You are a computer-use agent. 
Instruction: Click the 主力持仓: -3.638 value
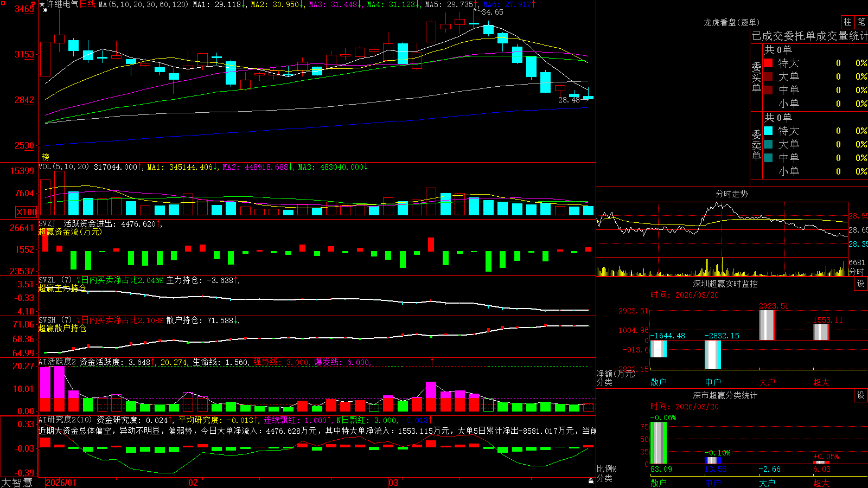pyautogui.click(x=200, y=280)
